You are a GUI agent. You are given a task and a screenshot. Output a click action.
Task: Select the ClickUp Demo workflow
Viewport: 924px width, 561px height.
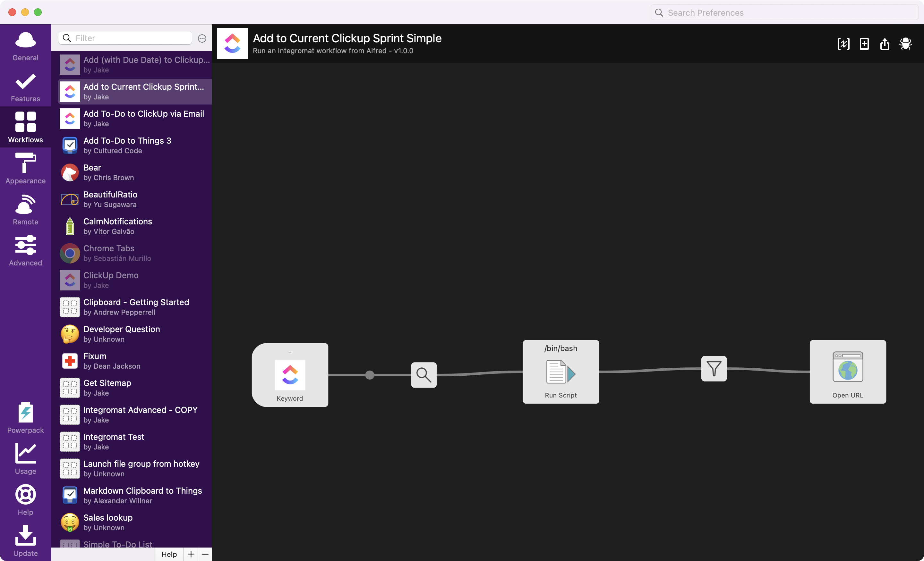(x=135, y=280)
